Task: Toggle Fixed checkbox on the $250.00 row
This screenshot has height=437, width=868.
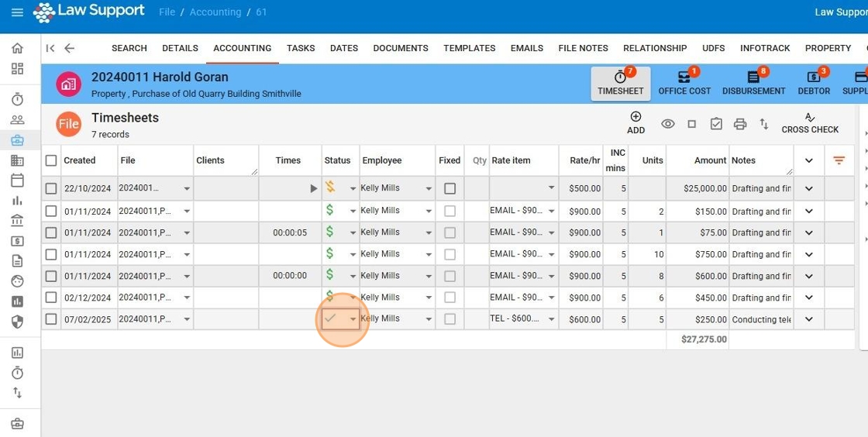Action: pyautogui.click(x=450, y=319)
